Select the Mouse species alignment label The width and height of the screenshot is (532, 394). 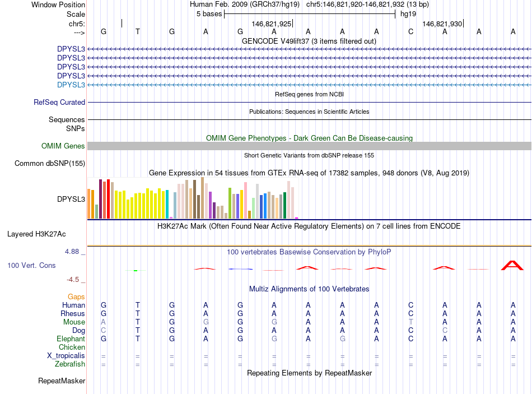click(74, 322)
